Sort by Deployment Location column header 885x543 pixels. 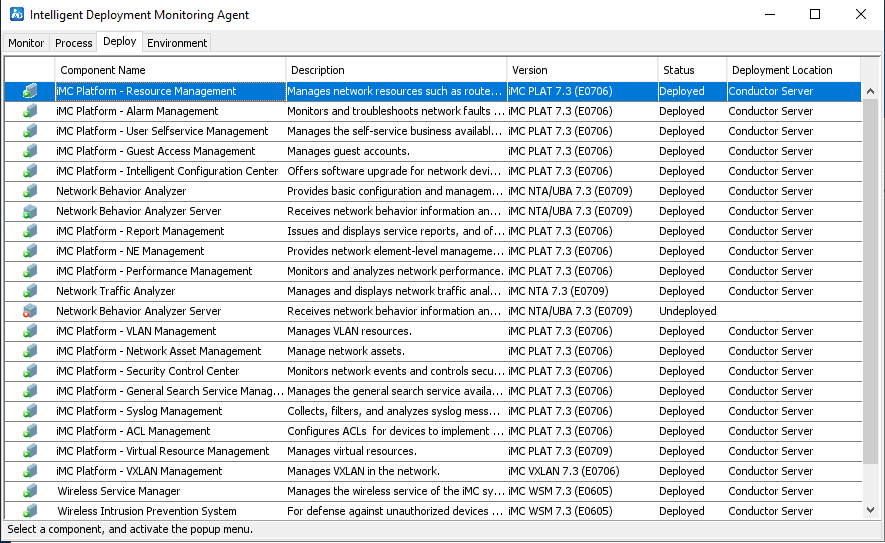coord(793,70)
